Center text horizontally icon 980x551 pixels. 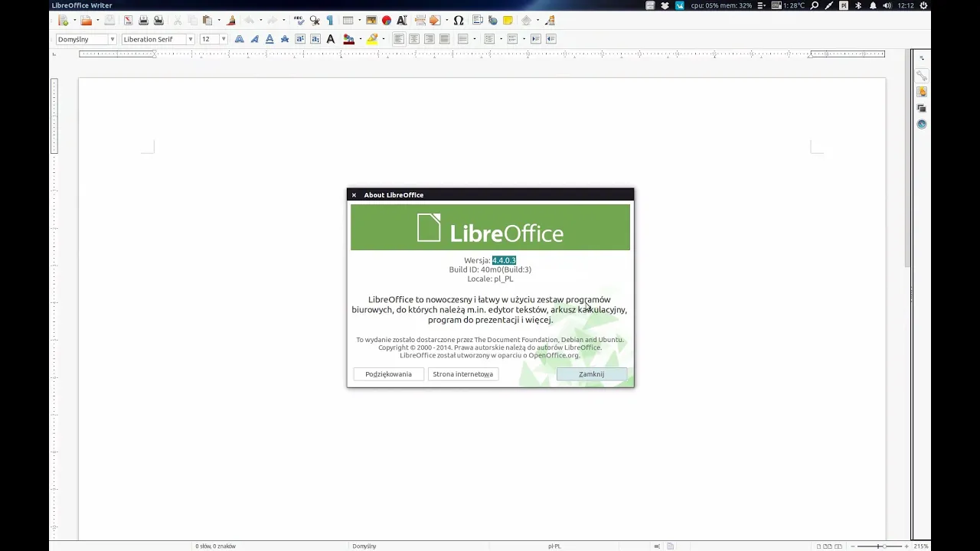[414, 39]
